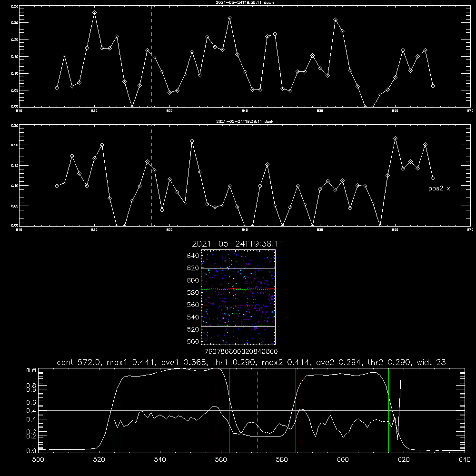Click the '810' x-axis label under the dusk plot
This screenshot has height=476, width=476.
coord(19,230)
